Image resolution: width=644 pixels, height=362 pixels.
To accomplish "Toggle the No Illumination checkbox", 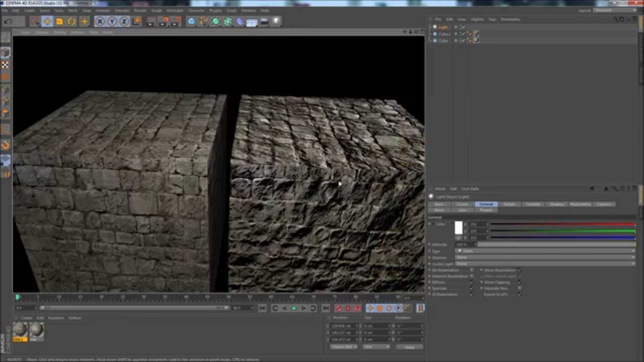I will [x=471, y=270].
